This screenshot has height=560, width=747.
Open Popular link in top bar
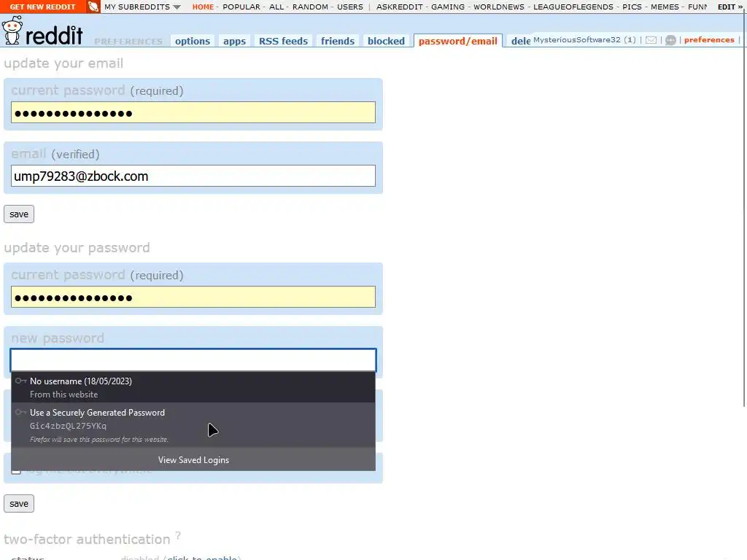click(x=241, y=7)
